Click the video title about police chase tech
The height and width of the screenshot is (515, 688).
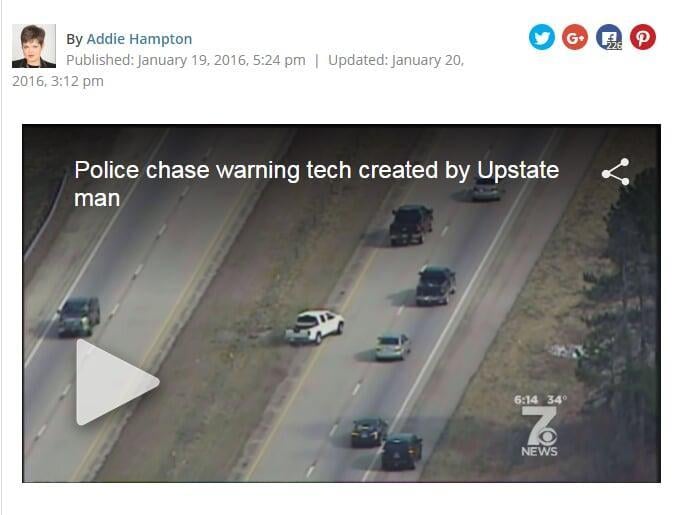[316, 183]
